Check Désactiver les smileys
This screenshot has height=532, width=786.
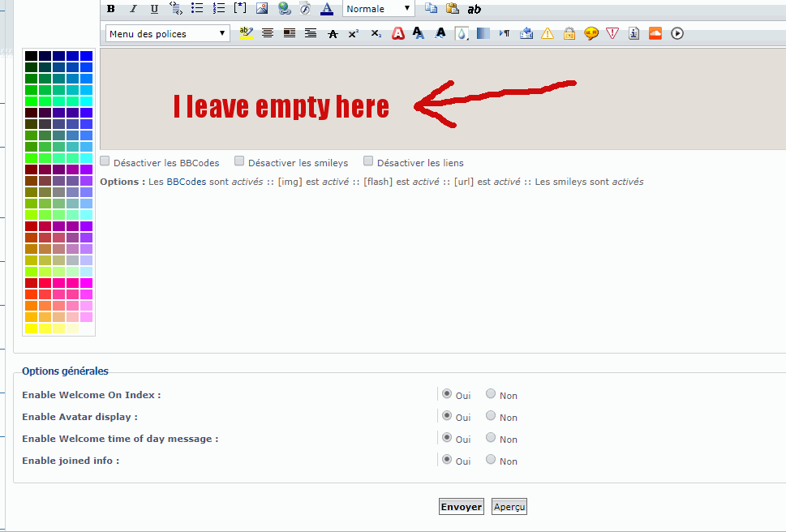coord(239,161)
